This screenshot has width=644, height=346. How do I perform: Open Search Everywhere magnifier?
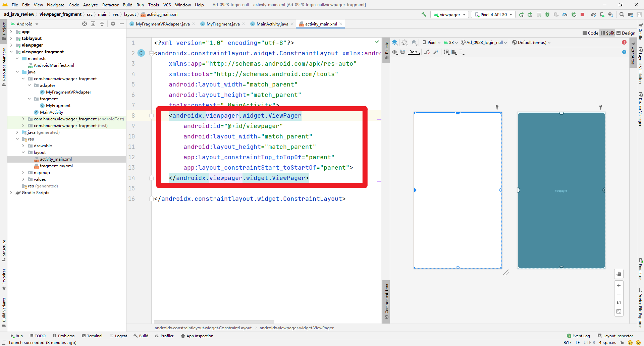[x=622, y=14]
